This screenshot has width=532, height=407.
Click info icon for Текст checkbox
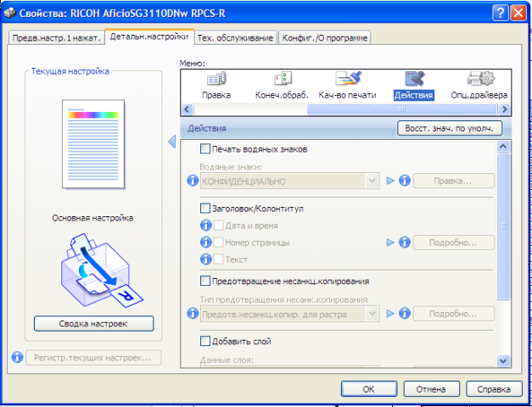[205, 259]
